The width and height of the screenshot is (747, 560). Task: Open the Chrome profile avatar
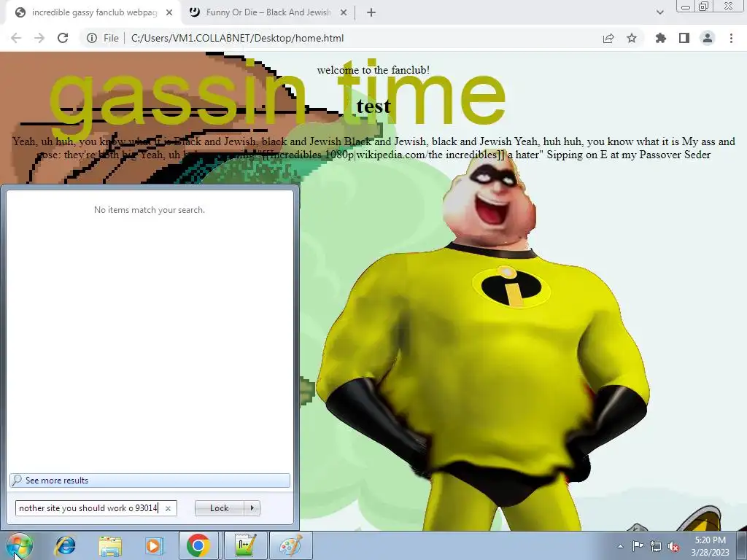pyautogui.click(x=708, y=38)
